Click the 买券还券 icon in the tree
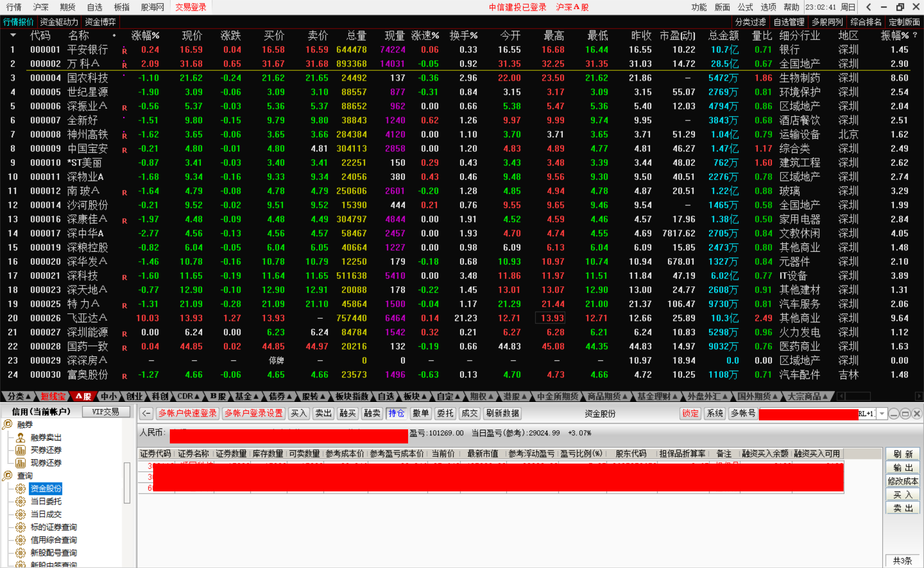The height and width of the screenshot is (568, 924). coord(21,450)
